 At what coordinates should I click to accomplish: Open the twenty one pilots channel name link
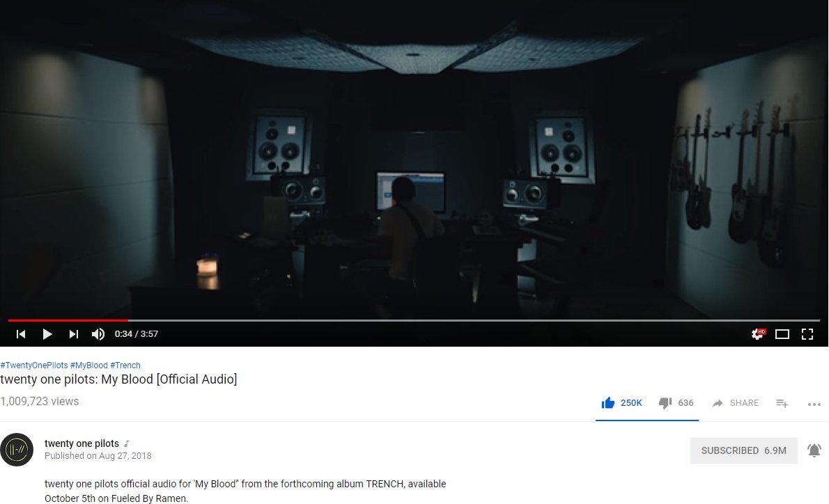tap(82, 443)
